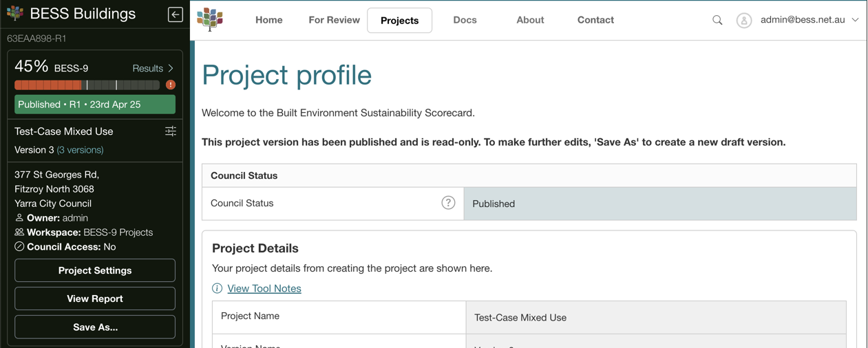The width and height of the screenshot is (868, 348).
Task: Collapse the sidebar with the back arrow icon
Action: point(175,14)
